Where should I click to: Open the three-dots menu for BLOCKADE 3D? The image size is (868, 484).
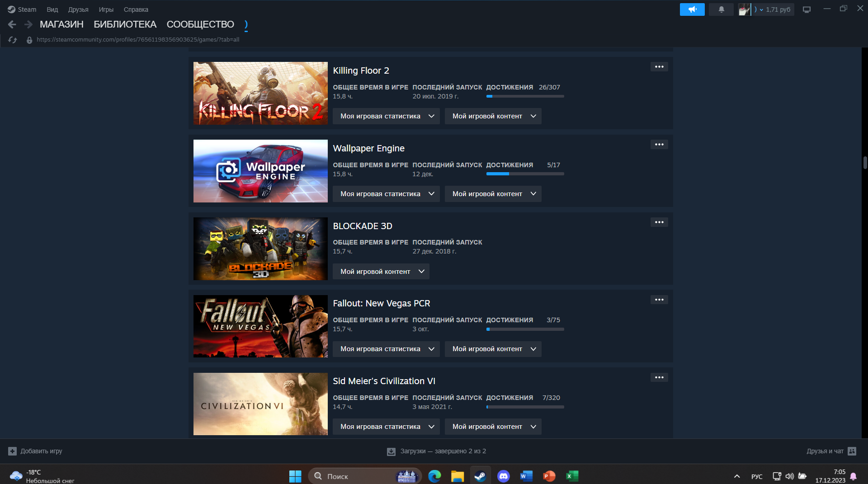[x=659, y=222]
